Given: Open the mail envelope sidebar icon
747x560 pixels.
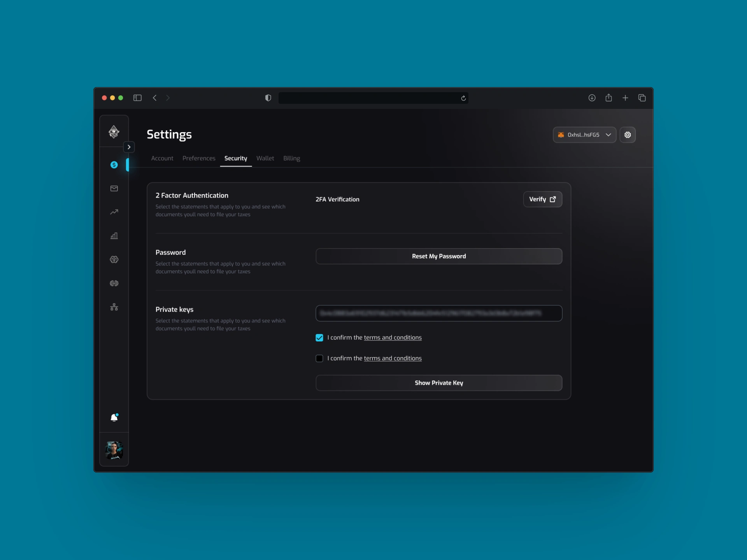Looking at the screenshot, I should (114, 189).
